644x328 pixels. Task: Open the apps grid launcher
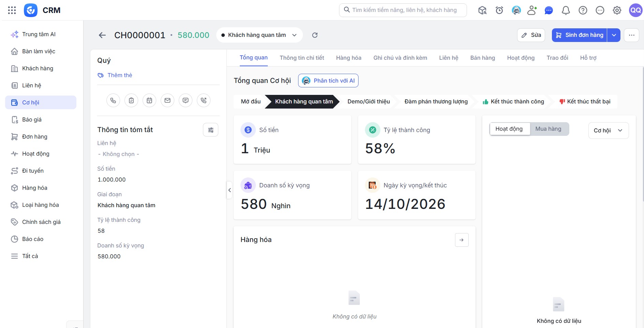tap(12, 10)
